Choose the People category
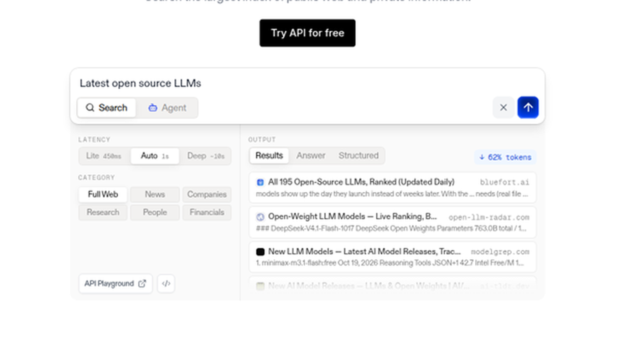The width and height of the screenshot is (644, 362). tap(155, 213)
